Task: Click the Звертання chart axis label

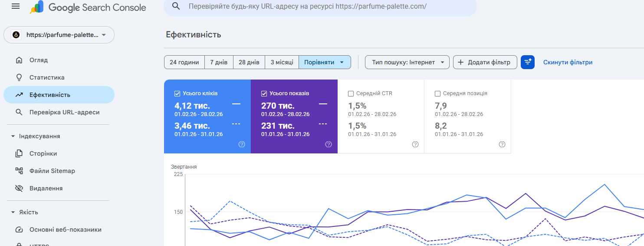Action: tap(184, 166)
